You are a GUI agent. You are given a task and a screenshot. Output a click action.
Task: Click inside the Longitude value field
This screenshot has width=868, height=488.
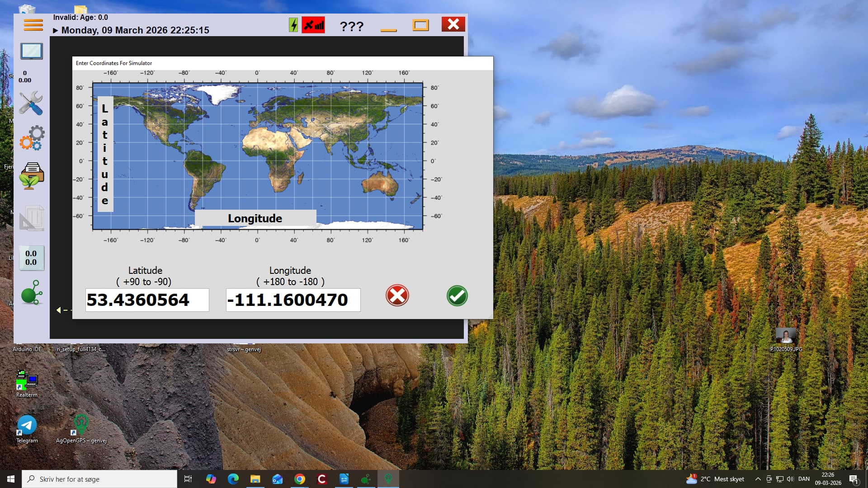[x=293, y=300]
